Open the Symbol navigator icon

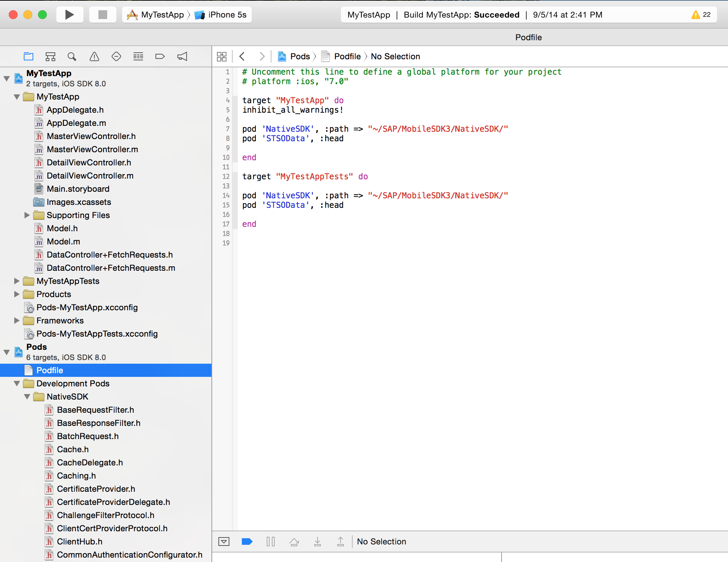tap(50, 56)
